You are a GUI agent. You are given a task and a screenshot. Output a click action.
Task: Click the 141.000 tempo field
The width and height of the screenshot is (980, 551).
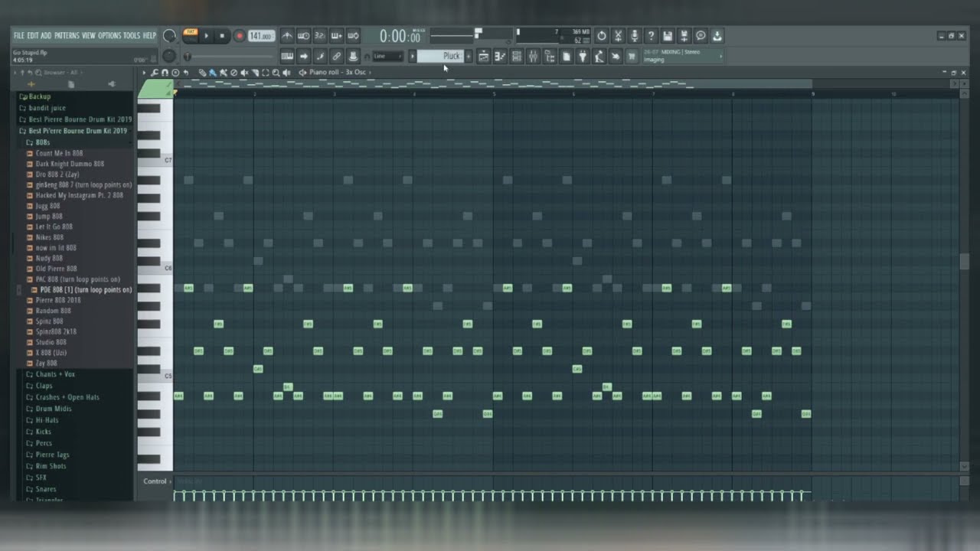pyautogui.click(x=261, y=36)
